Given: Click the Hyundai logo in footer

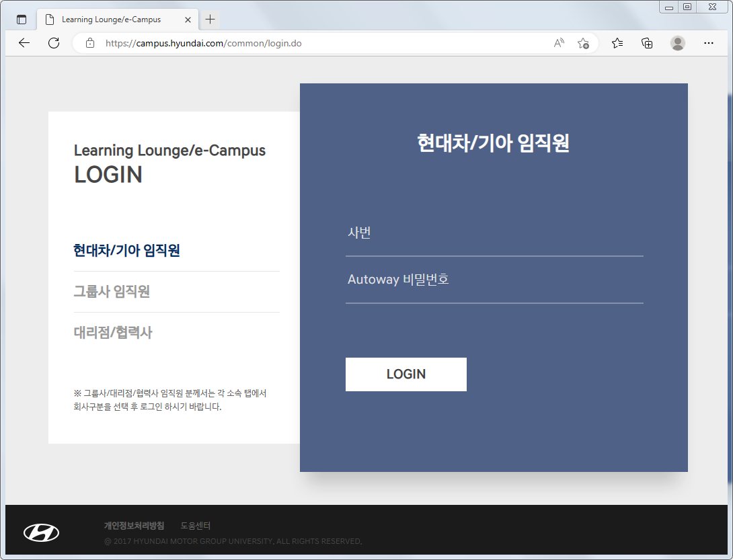Looking at the screenshot, I should pyautogui.click(x=41, y=532).
